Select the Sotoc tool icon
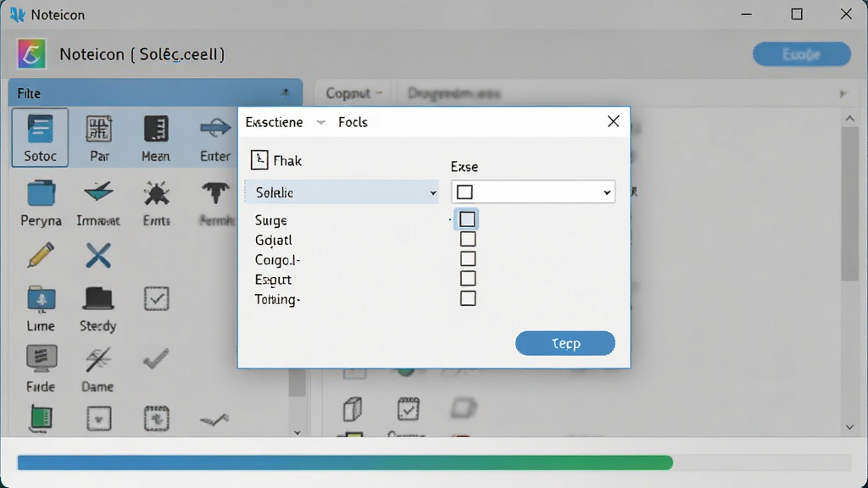Viewport: 868px width, 488px height. point(40,137)
